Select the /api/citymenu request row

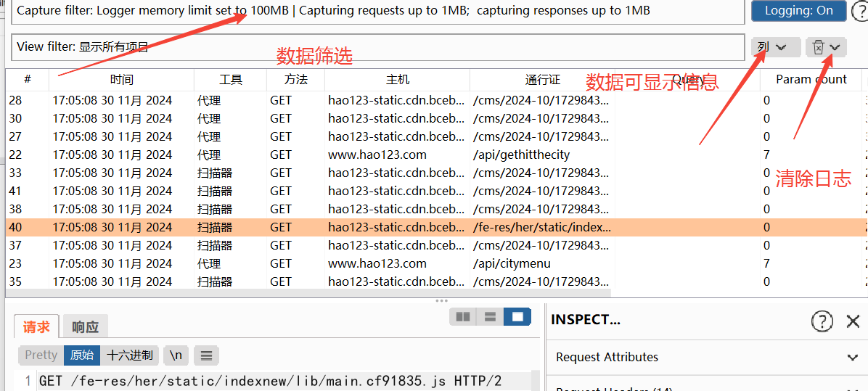click(436, 264)
